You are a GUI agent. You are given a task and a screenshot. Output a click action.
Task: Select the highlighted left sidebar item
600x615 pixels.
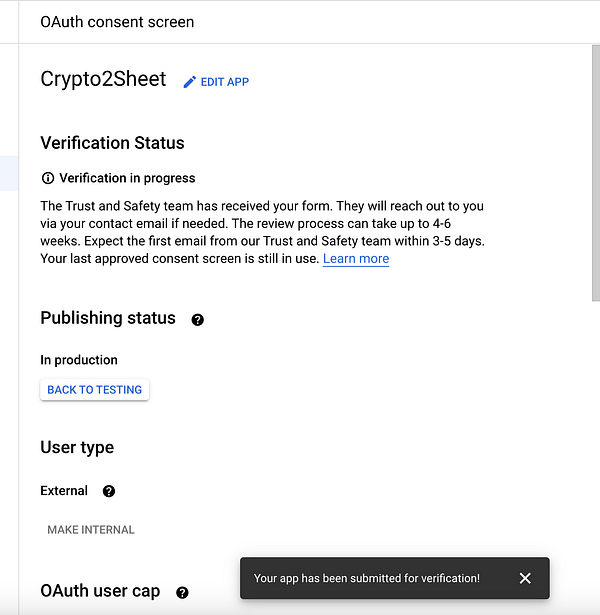[9, 172]
